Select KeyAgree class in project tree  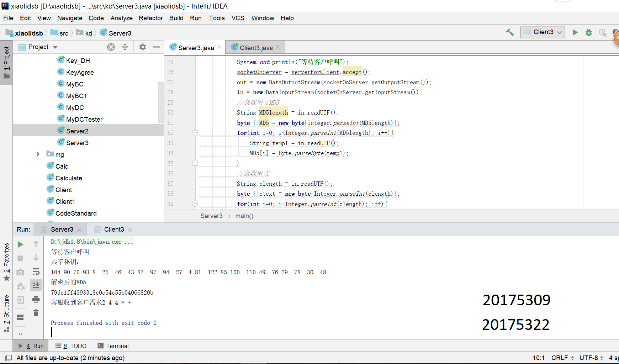(x=80, y=72)
